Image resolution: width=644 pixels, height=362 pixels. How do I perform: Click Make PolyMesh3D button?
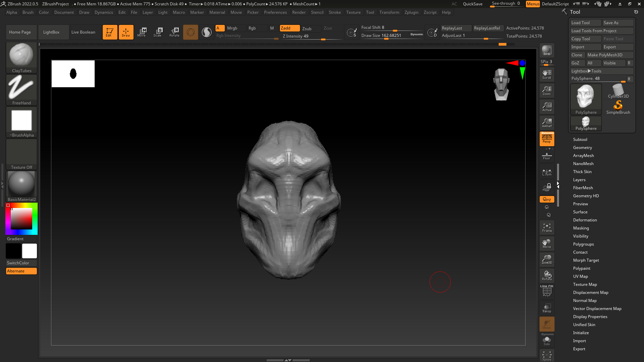click(x=609, y=55)
